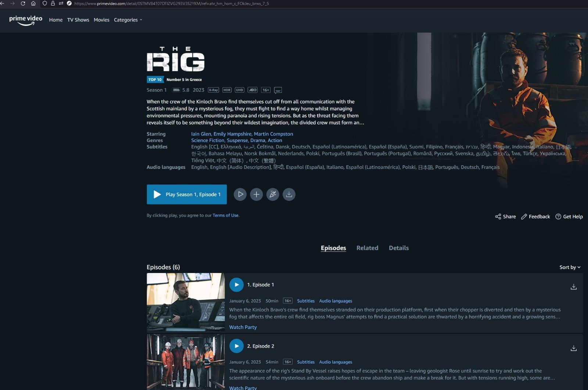Browse Action genre link
The image size is (588, 390).
275,141
